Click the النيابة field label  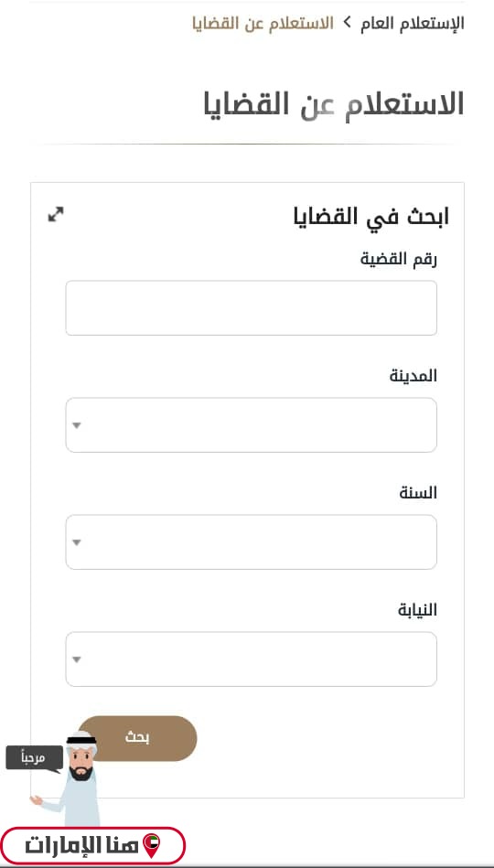417,609
